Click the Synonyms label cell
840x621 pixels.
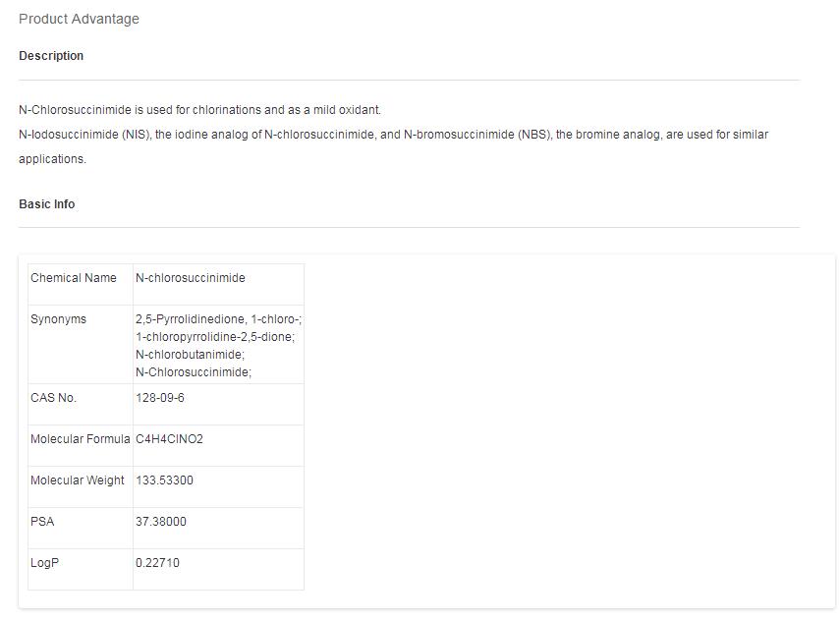58,319
